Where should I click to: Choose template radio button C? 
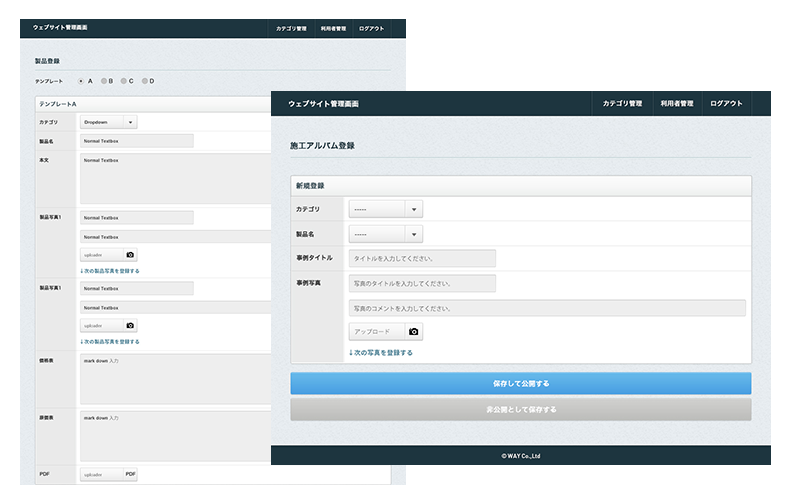(x=124, y=80)
